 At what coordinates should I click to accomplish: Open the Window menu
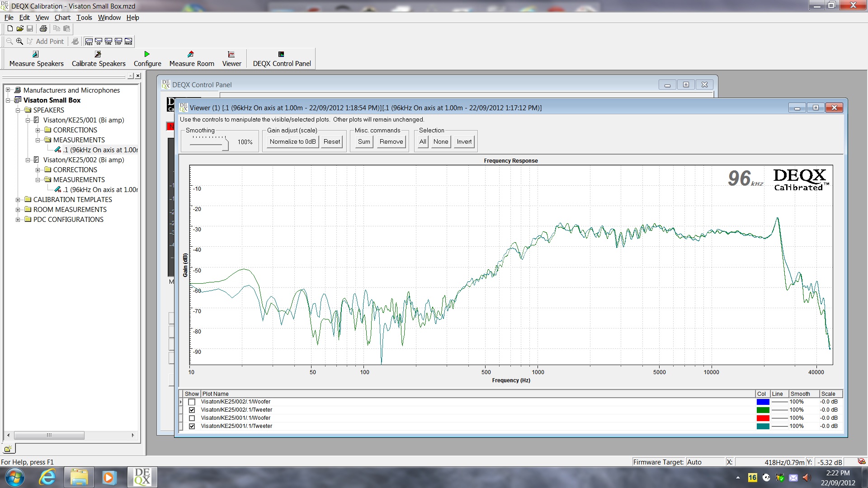109,18
